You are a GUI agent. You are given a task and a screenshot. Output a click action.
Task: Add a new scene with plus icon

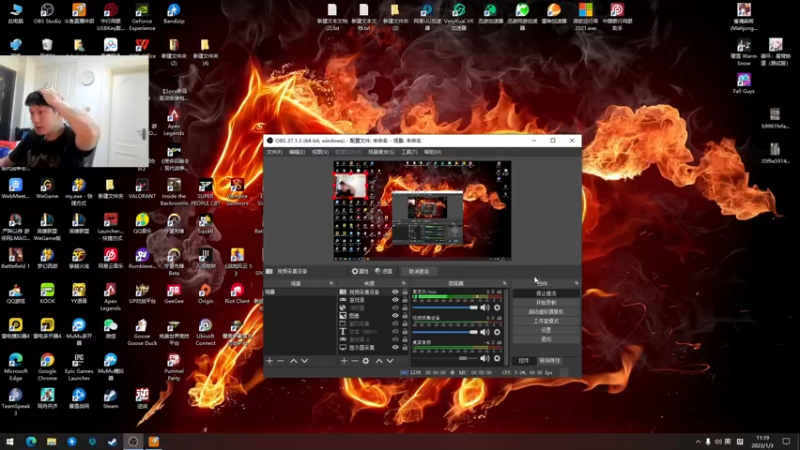[269, 360]
